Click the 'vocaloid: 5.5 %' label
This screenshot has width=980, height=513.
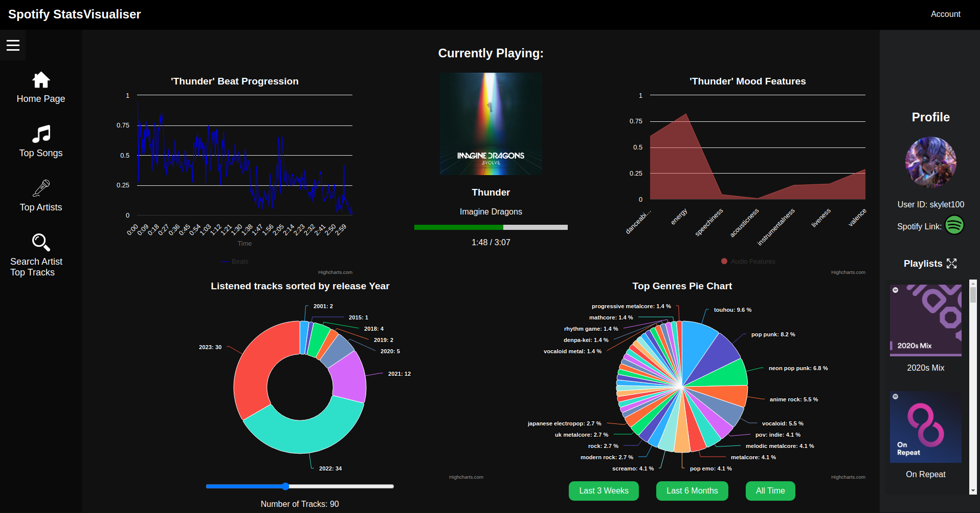pos(783,423)
